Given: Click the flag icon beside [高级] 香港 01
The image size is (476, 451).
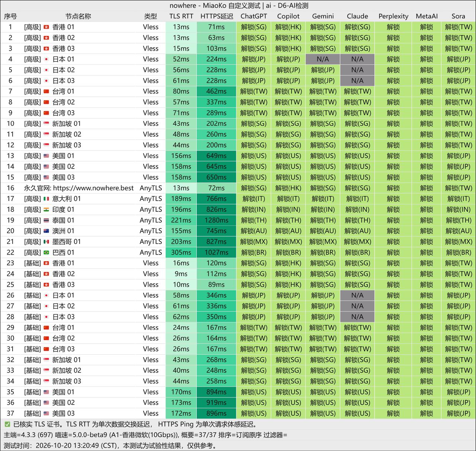Looking at the screenshot, I should (x=46, y=27).
